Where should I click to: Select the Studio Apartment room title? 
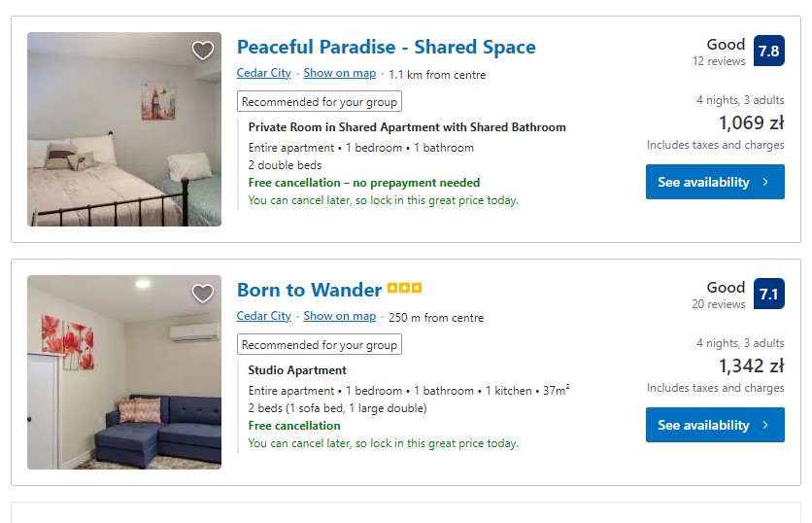click(297, 370)
